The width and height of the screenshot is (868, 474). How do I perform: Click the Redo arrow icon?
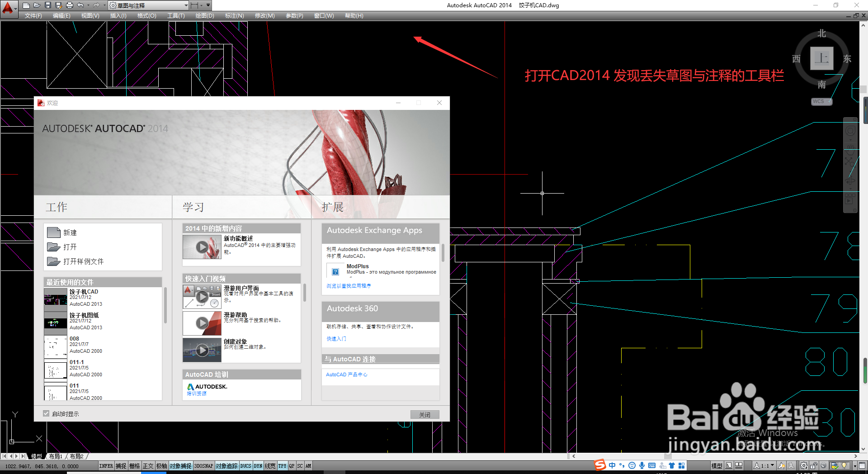[x=96, y=5]
